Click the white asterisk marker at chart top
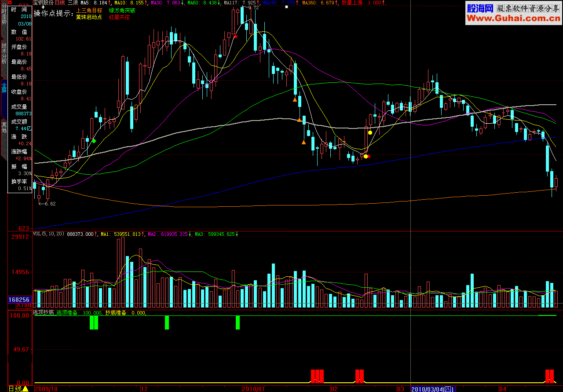 coord(286,7)
